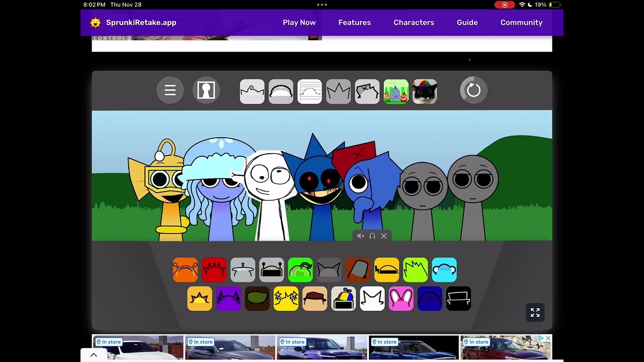
Task: Enter fullscreen with the expand icon
Action: (535, 312)
